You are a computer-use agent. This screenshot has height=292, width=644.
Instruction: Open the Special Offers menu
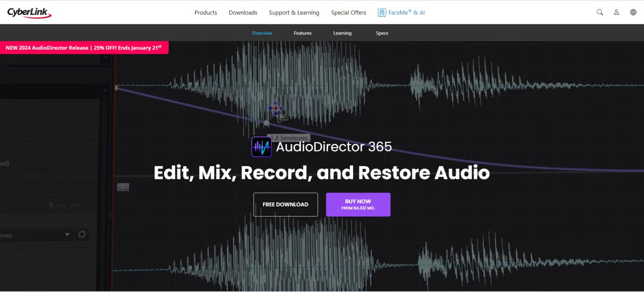click(348, 13)
